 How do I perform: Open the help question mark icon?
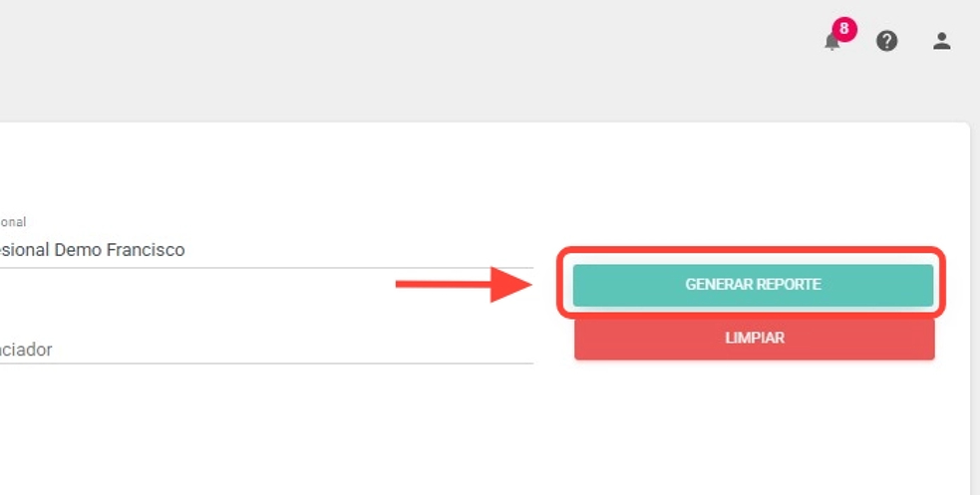886,41
